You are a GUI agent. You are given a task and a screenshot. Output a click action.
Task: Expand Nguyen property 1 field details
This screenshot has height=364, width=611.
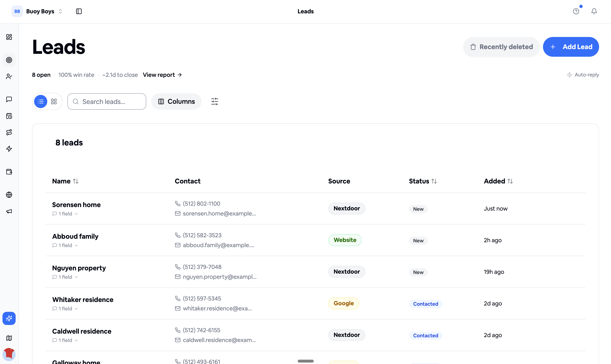pos(65,277)
